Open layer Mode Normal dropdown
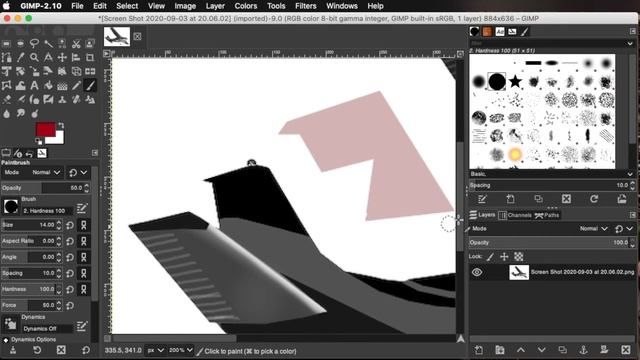 click(593, 229)
